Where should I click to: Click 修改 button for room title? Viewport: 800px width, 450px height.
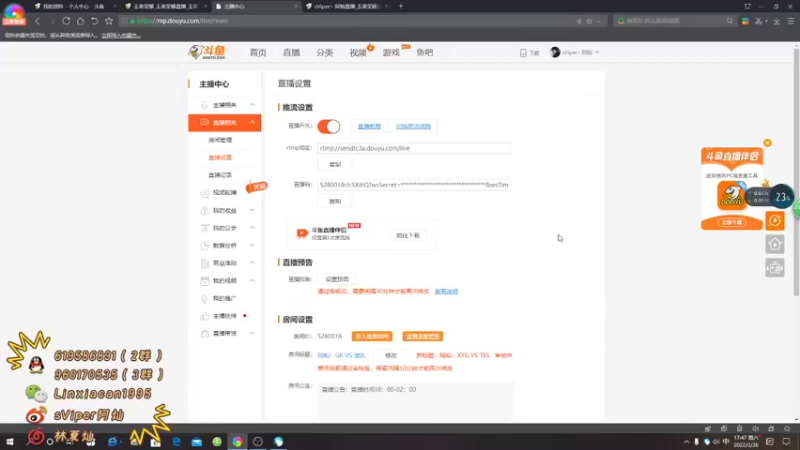point(391,355)
